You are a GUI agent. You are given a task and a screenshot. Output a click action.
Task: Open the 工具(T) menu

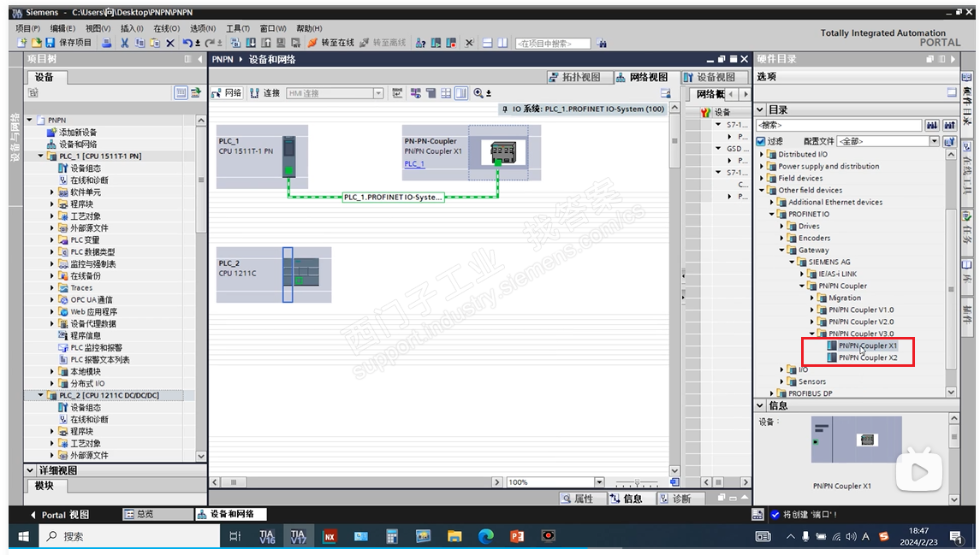tap(237, 28)
